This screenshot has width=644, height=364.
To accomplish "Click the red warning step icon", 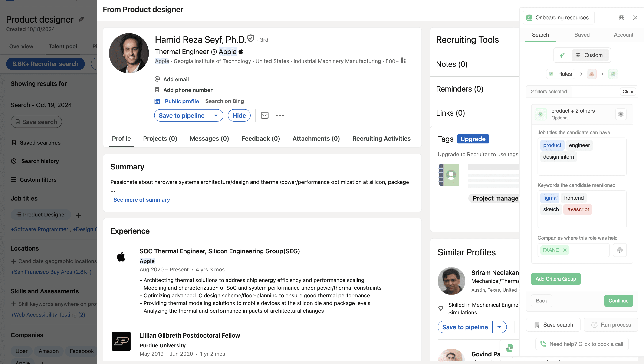I will click(592, 74).
